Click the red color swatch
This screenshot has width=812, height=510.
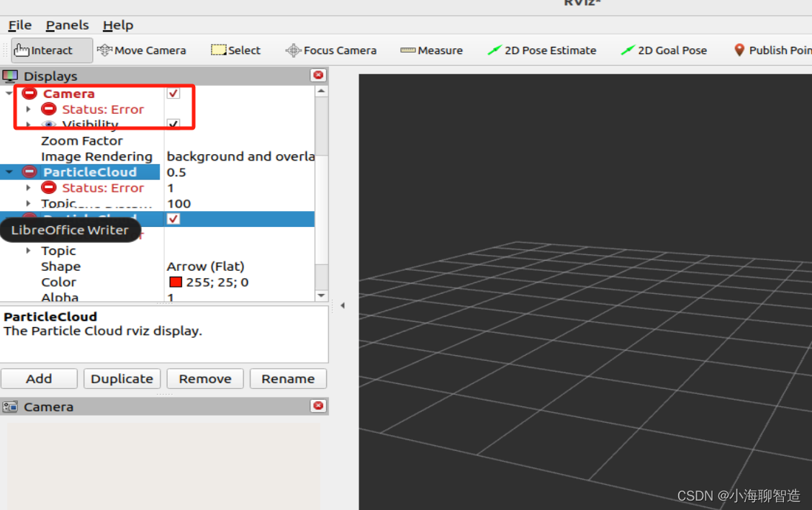click(x=176, y=282)
